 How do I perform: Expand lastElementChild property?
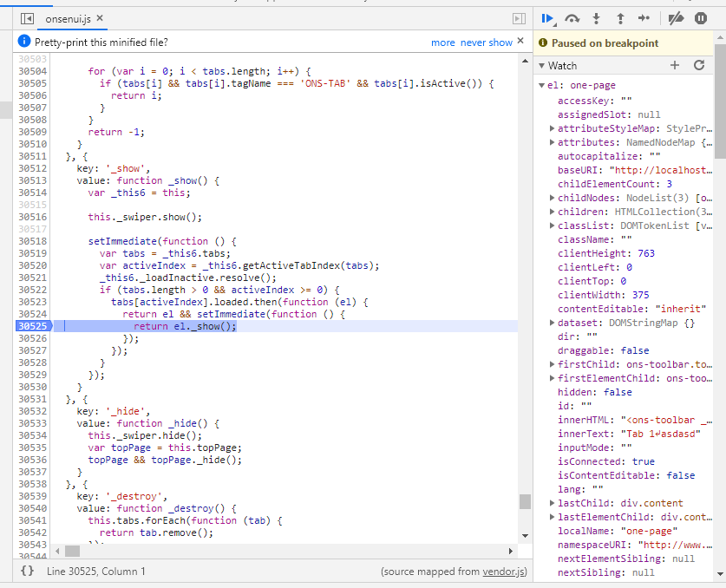click(x=552, y=517)
